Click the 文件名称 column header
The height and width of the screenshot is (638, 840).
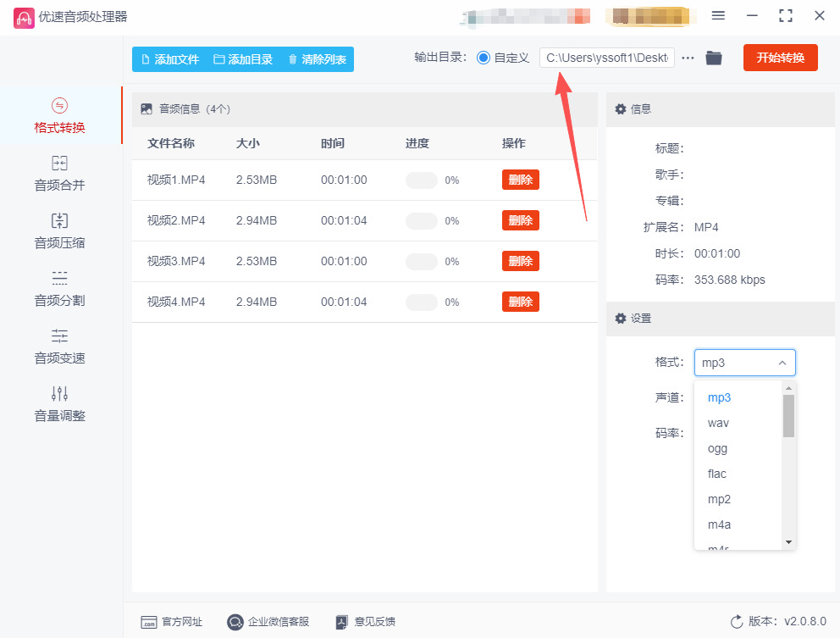click(171, 143)
